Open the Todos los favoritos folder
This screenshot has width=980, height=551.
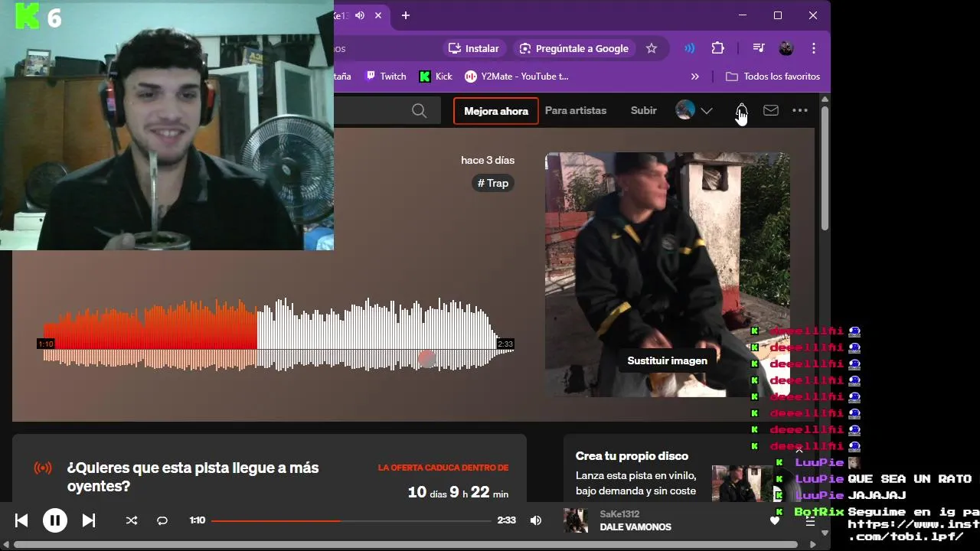click(773, 77)
